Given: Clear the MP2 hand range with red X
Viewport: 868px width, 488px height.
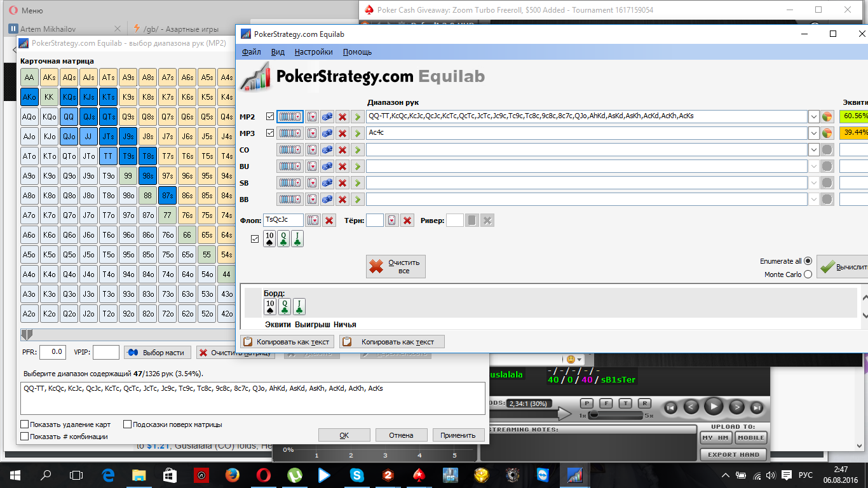Looking at the screenshot, I should coord(342,117).
